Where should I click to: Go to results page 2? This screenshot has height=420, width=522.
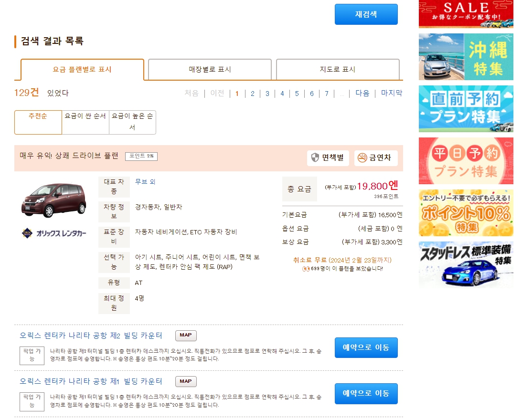coord(253,94)
